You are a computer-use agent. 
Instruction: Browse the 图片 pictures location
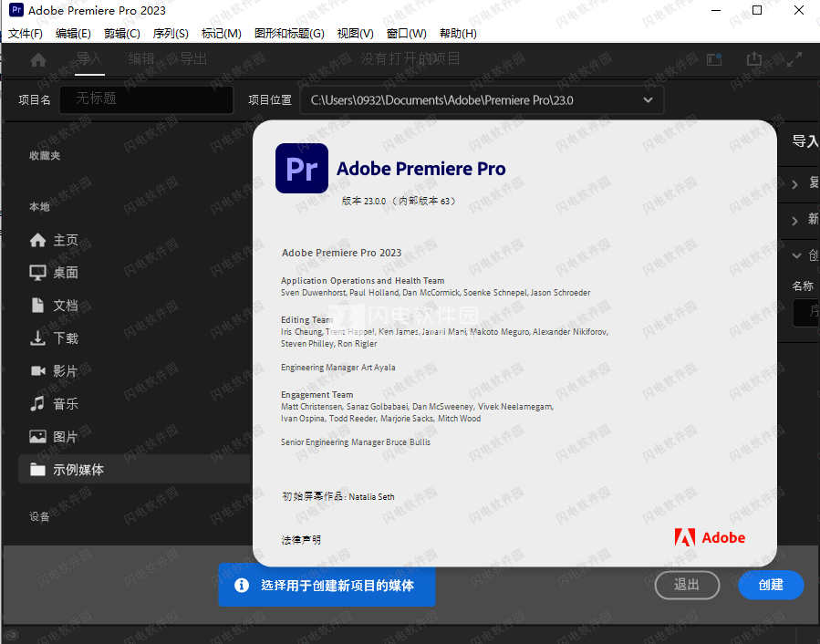pos(55,436)
